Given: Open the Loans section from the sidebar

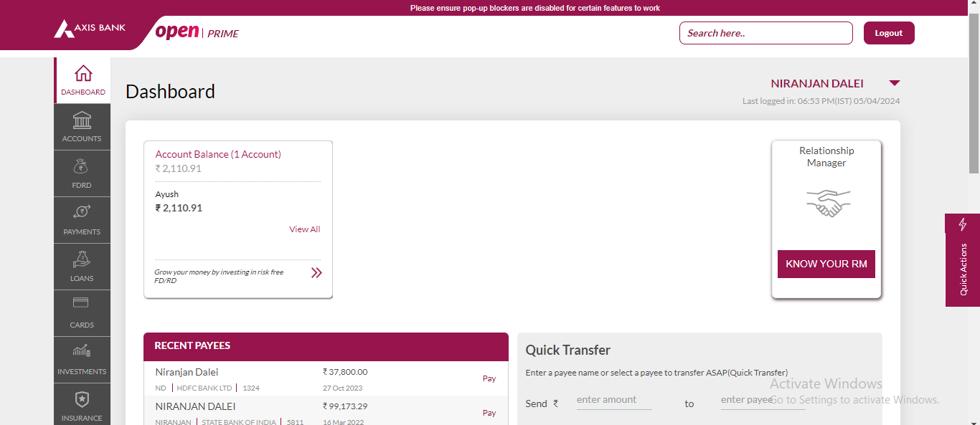Looking at the screenshot, I should coord(82,266).
